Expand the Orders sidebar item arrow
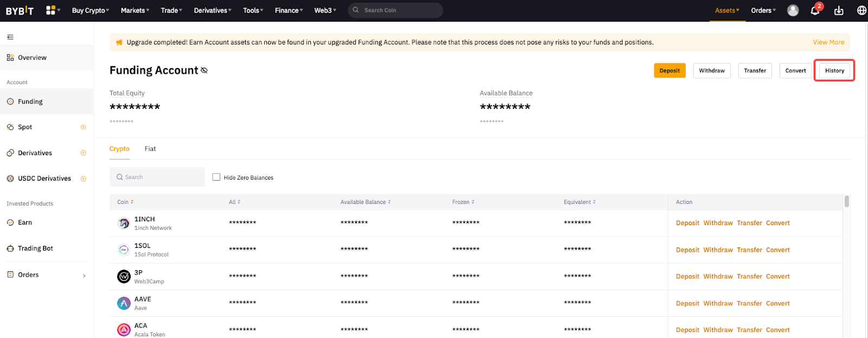This screenshot has width=868, height=338. coord(84,276)
